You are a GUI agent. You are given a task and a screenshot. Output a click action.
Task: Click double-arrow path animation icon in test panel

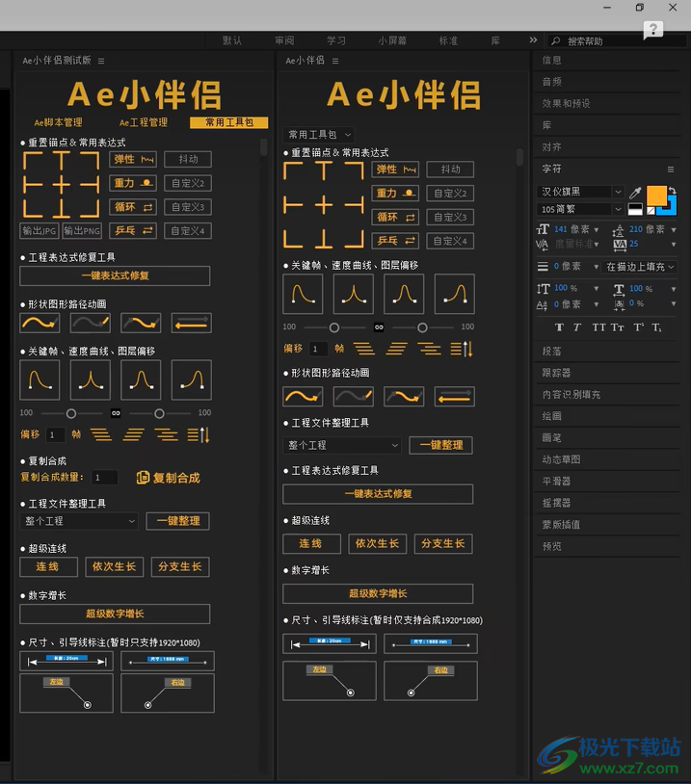[192, 323]
